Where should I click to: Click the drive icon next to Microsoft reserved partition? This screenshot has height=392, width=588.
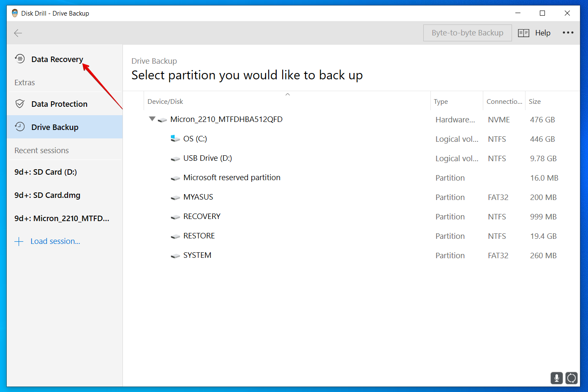pyautogui.click(x=175, y=178)
